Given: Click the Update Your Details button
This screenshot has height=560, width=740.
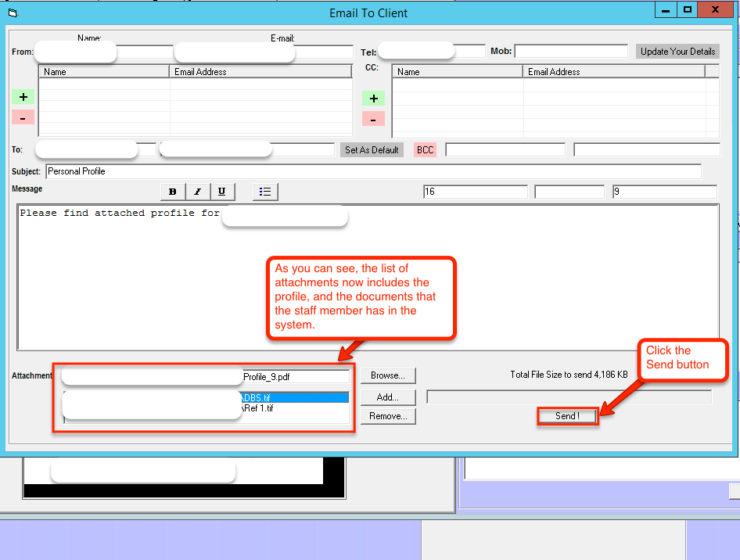Looking at the screenshot, I should pos(677,52).
